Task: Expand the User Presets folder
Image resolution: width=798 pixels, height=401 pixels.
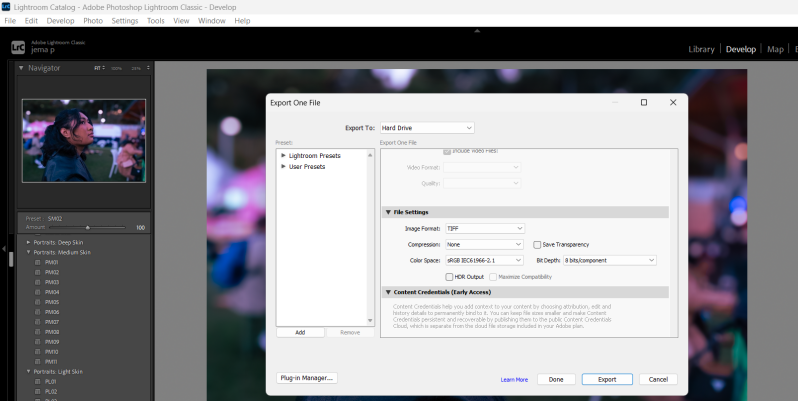Action: [x=283, y=166]
